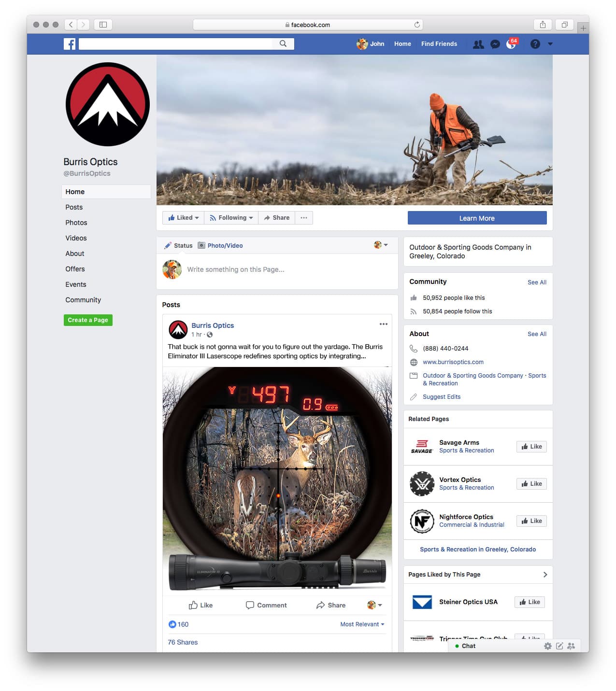Open the account menu arrow in top bar
The image size is (616, 691).
pyautogui.click(x=550, y=44)
